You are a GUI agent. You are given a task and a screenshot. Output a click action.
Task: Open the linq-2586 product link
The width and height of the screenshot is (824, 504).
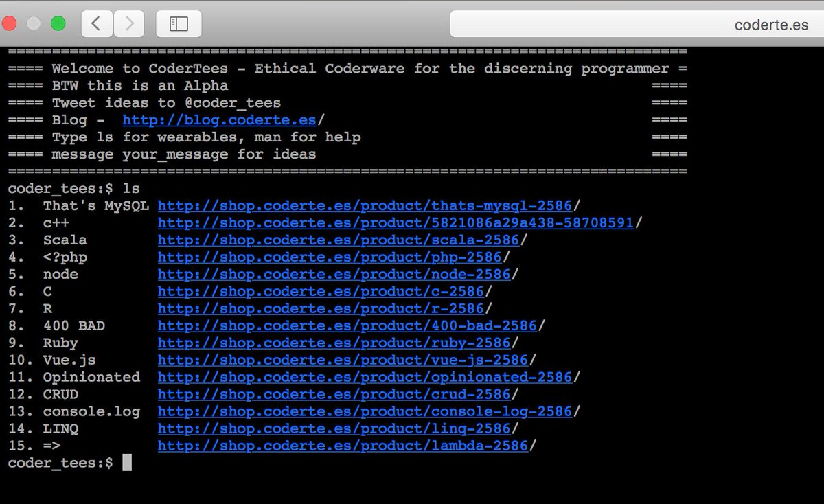[x=334, y=429]
